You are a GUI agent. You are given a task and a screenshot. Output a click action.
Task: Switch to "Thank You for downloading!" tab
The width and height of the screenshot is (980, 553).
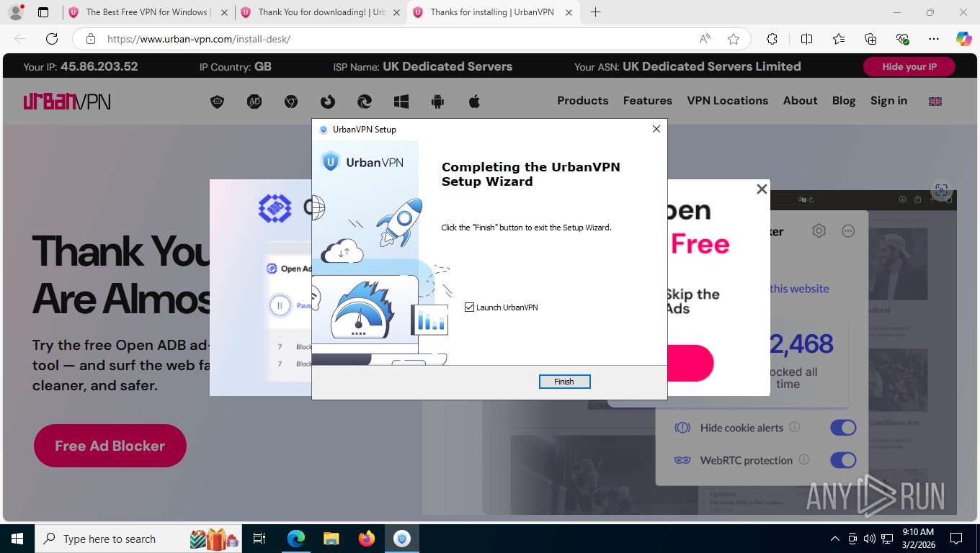click(321, 12)
